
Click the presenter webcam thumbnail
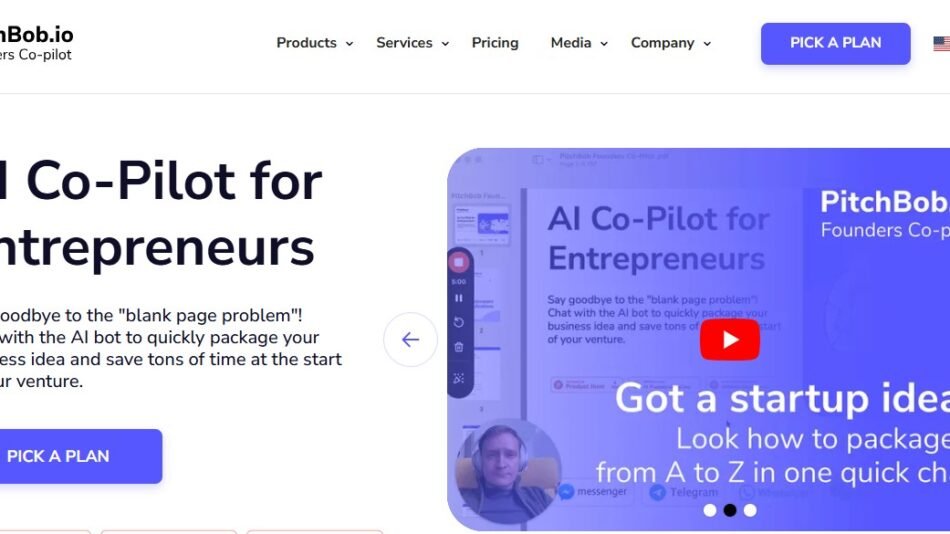[x=508, y=470]
